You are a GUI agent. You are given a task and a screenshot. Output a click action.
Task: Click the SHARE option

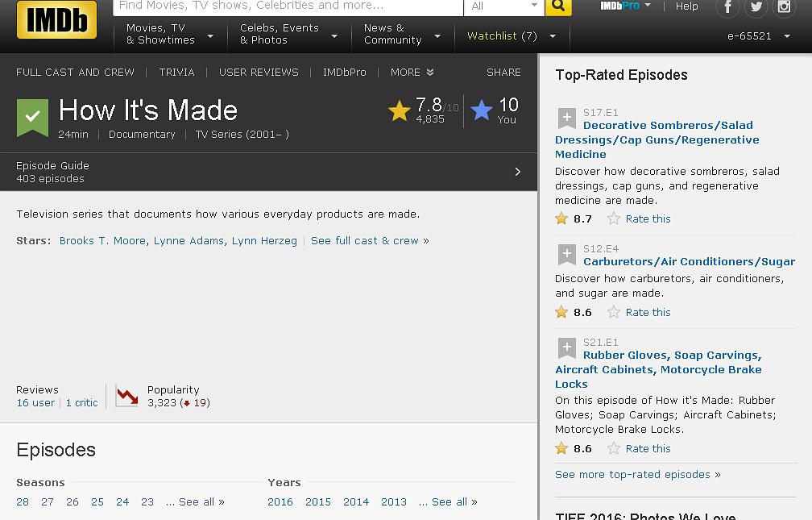503,72
